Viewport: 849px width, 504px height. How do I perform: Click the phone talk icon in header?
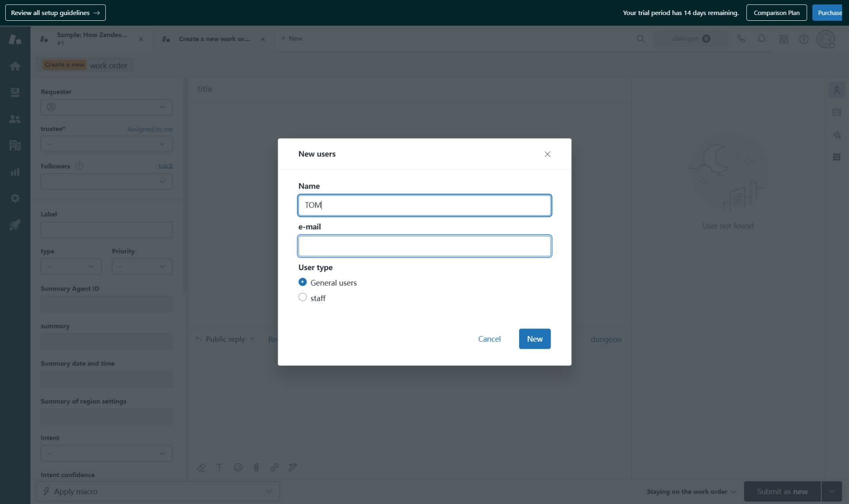point(741,39)
